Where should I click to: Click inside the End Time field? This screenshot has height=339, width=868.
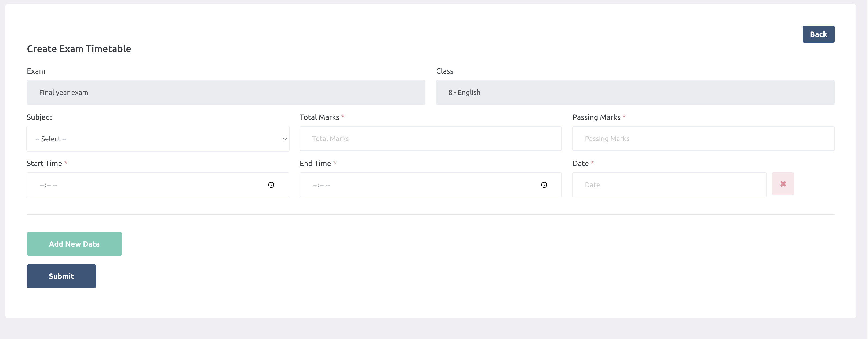(404, 185)
